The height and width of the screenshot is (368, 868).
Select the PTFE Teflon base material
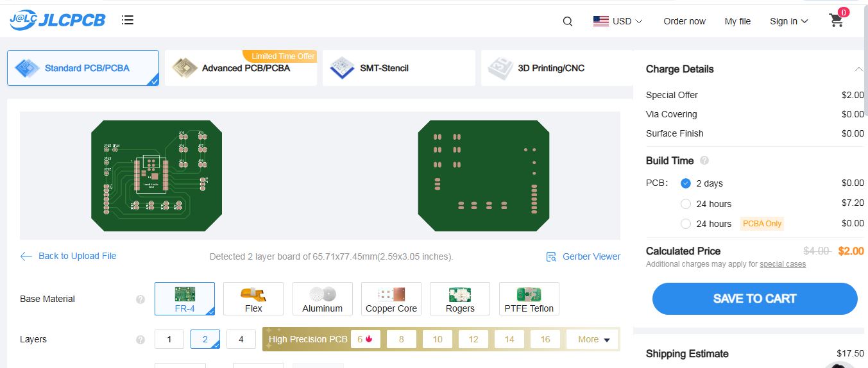tap(529, 299)
